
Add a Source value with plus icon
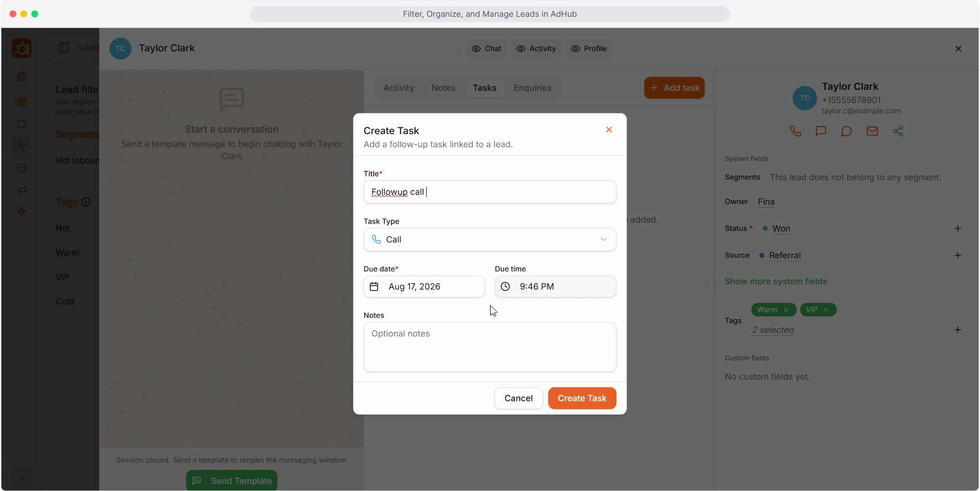(x=958, y=255)
